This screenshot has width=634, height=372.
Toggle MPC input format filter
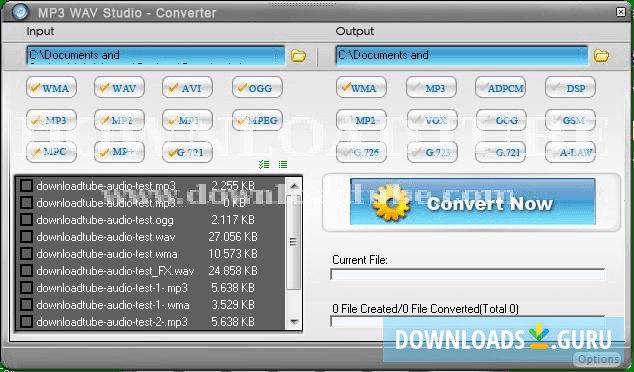tap(51, 152)
